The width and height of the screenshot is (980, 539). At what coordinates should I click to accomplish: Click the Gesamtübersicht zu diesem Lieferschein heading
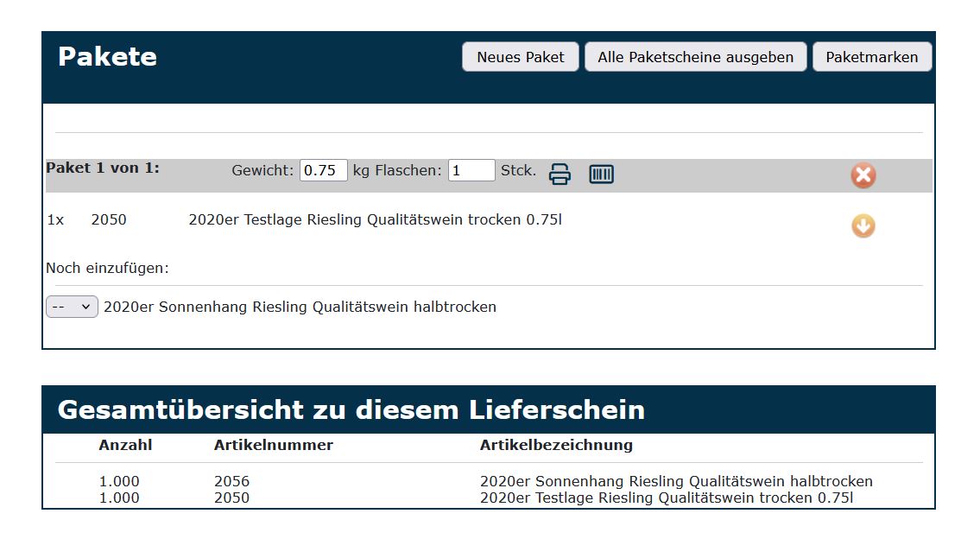click(x=351, y=409)
